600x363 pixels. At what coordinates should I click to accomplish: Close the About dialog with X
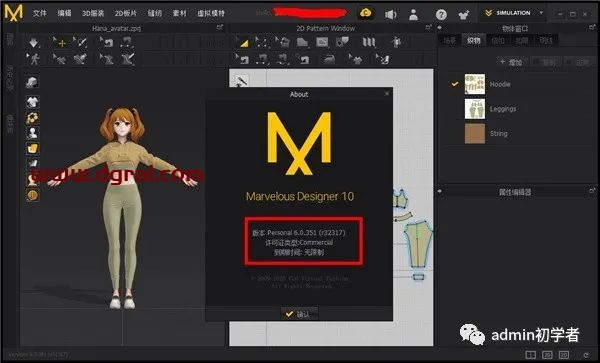pyautogui.click(x=386, y=94)
